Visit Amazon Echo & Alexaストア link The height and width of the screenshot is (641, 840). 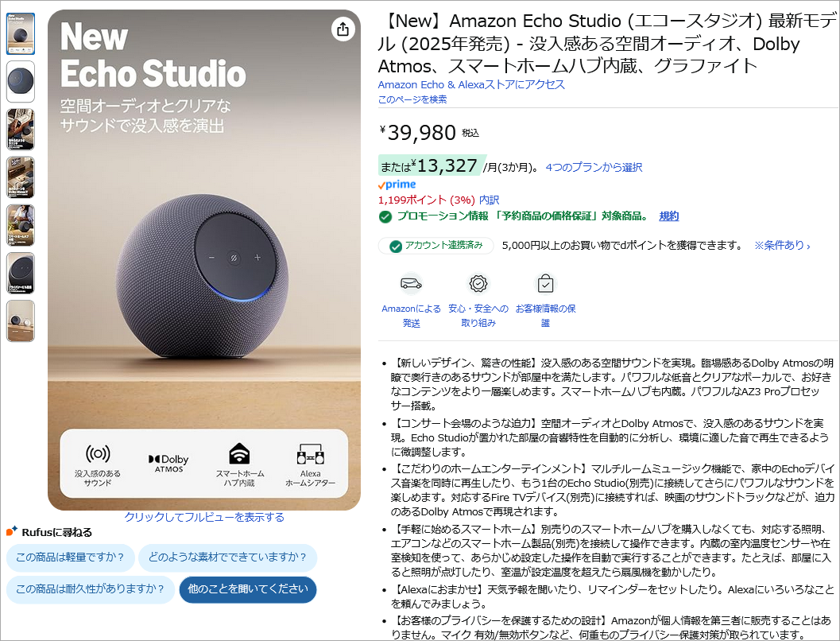coord(471,84)
